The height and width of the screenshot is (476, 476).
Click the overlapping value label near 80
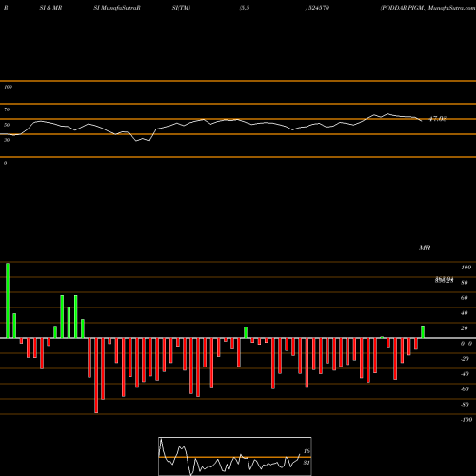tap(444, 280)
